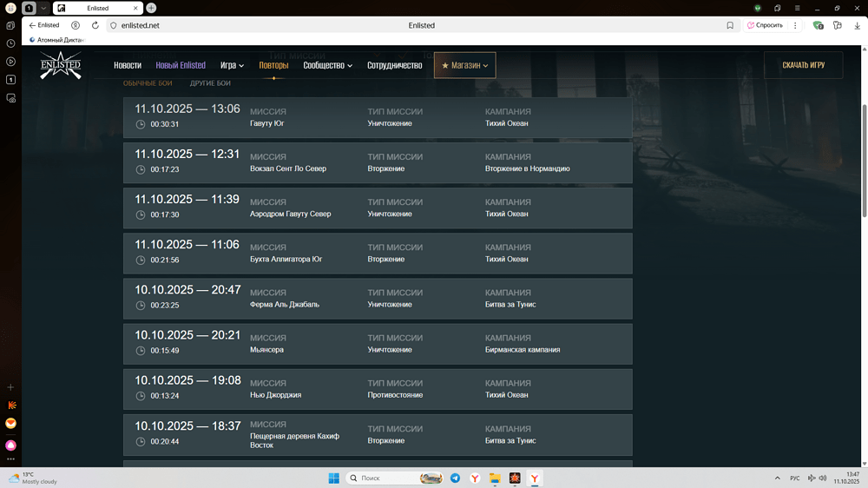Open the history clock icon in the sidebar
Viewport: 868px width, 488px height.
click(10, 43)
